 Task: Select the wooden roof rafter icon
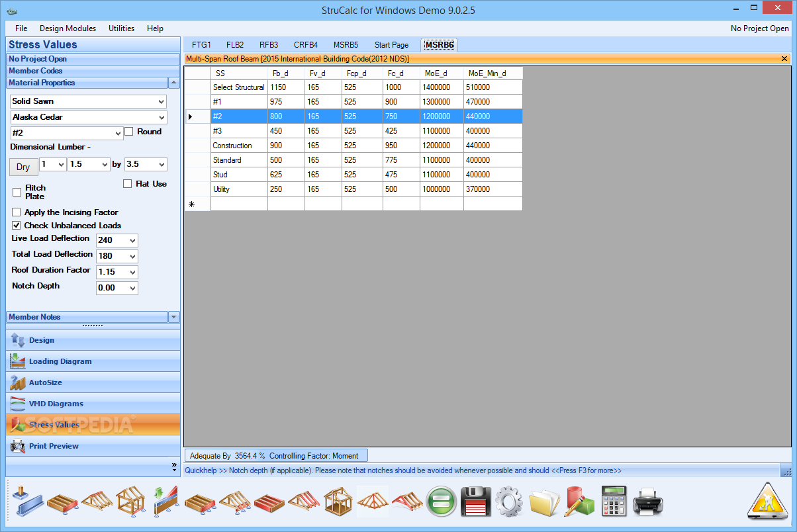coord(97,502)
